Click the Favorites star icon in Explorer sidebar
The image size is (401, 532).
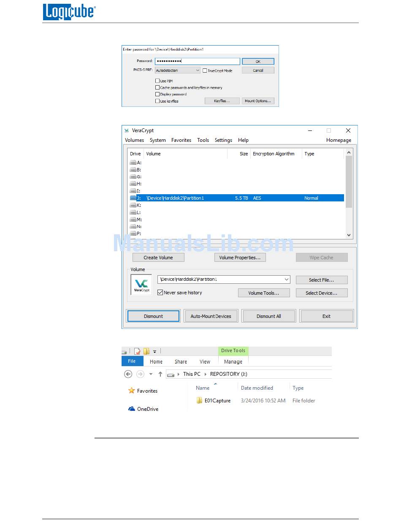pos(131,391)
